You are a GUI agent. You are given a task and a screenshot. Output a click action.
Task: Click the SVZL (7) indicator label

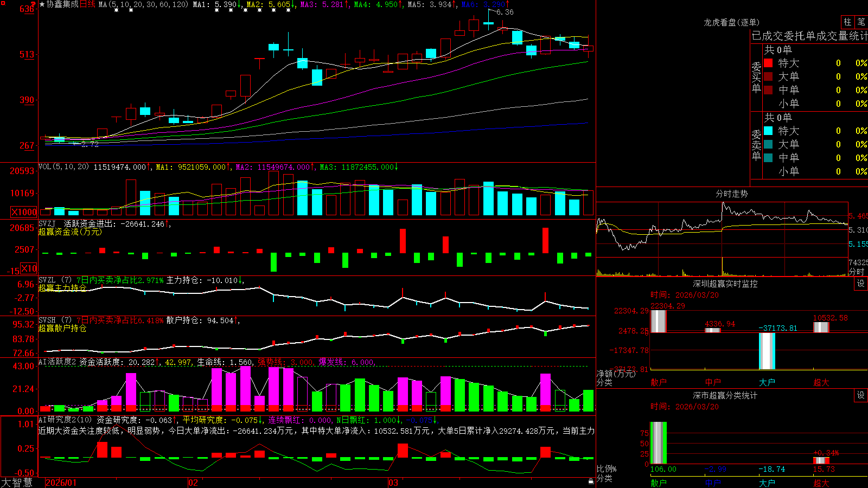tap(55, 280)
